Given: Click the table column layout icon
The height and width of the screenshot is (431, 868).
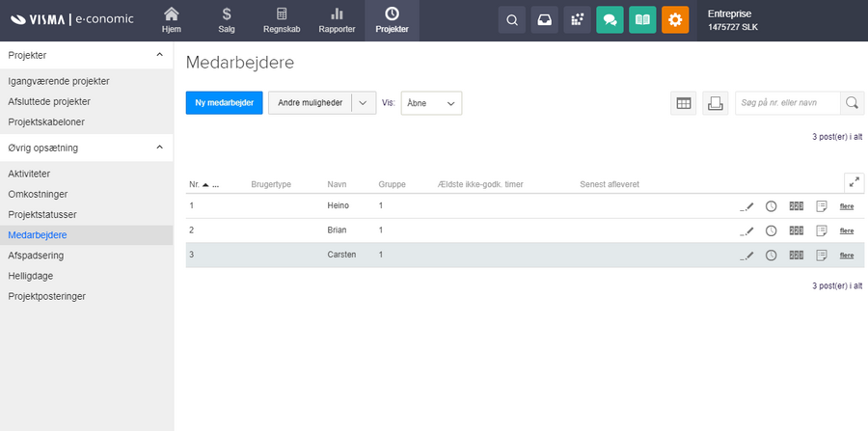Looking at the screenshot, I should click(x=684, y=103).
